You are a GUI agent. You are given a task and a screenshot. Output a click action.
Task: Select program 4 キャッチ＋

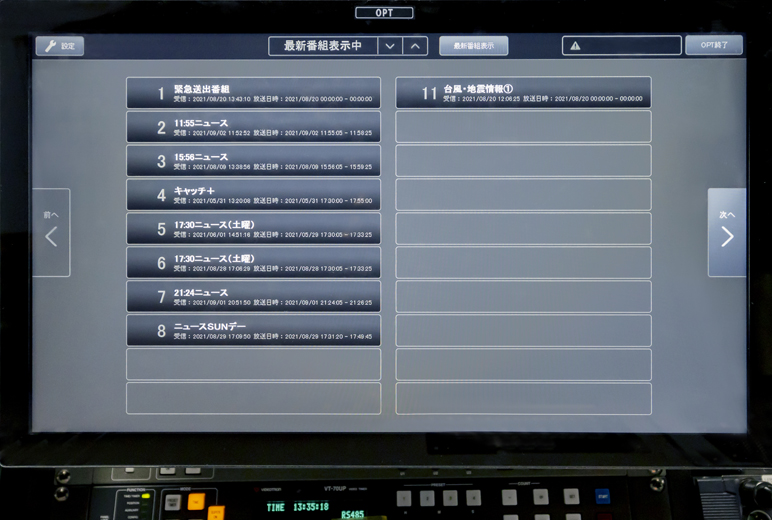(253, 195)
